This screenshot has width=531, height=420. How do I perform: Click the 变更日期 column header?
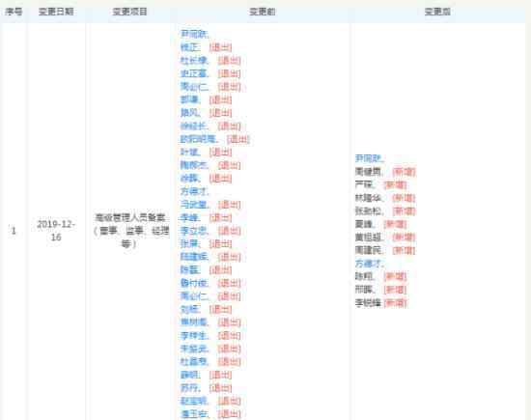(56, 12)
